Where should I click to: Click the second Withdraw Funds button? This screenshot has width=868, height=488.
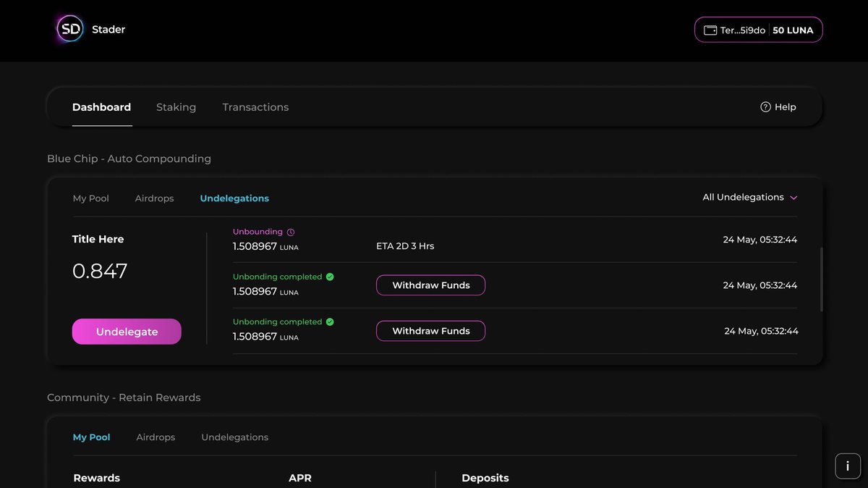[430, 331]
